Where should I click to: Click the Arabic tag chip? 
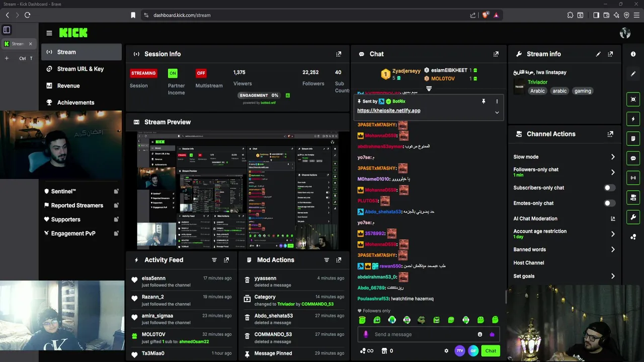point(537,91)
